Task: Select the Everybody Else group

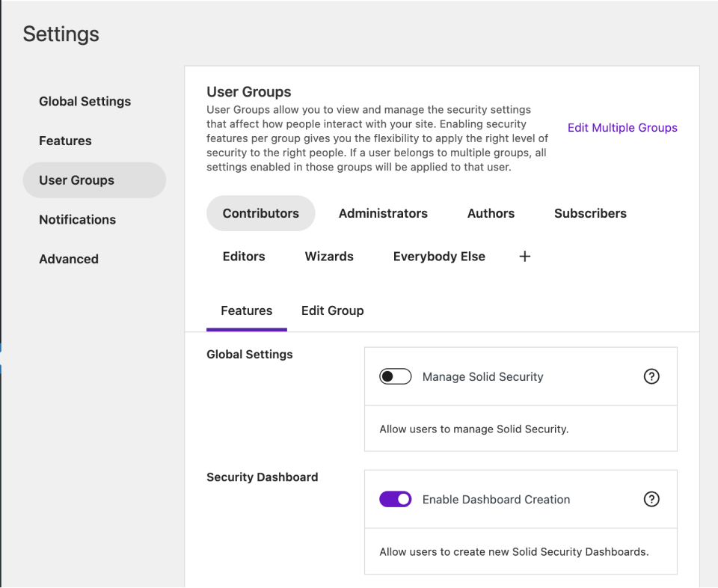Action: coord(439,257)
